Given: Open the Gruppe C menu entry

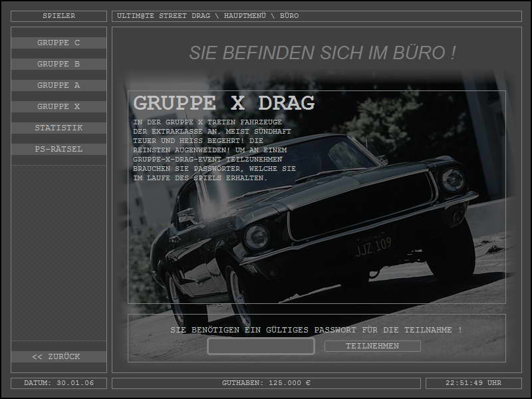Looking at the screenshot, I should (59, 43).
